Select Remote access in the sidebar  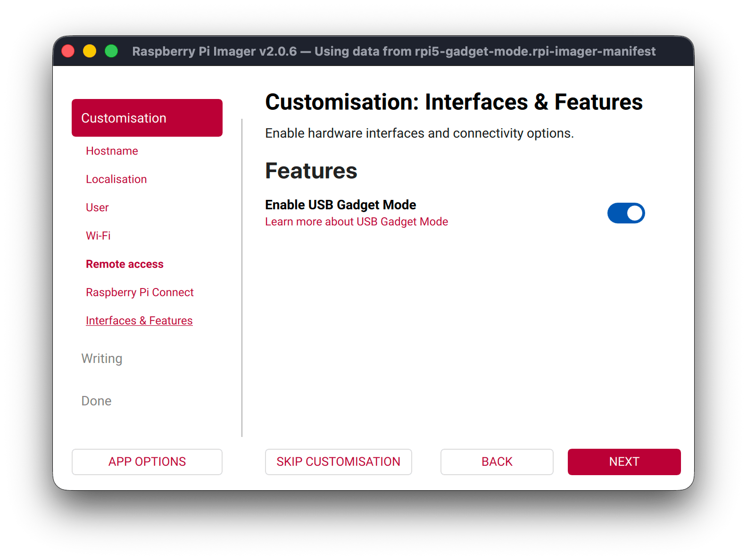[x=124, y=264]
